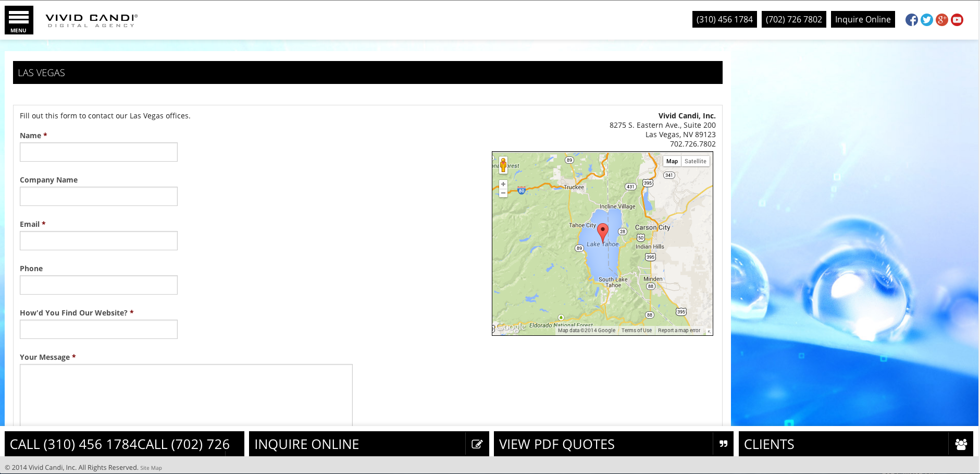Zoom out the map with minus button
Screen dimensions: 980x474
click(503, 193)
